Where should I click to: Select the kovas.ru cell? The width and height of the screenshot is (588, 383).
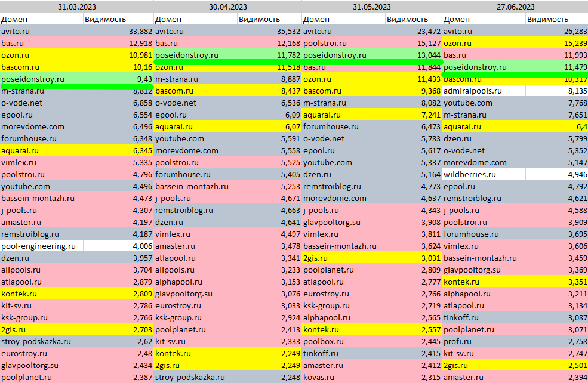(x=343, y=377)
